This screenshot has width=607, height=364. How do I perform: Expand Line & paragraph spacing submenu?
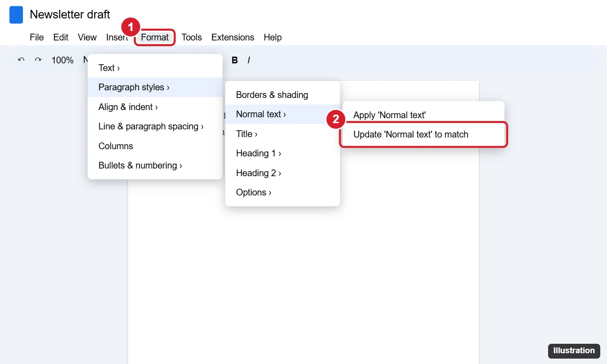point(155,126)
